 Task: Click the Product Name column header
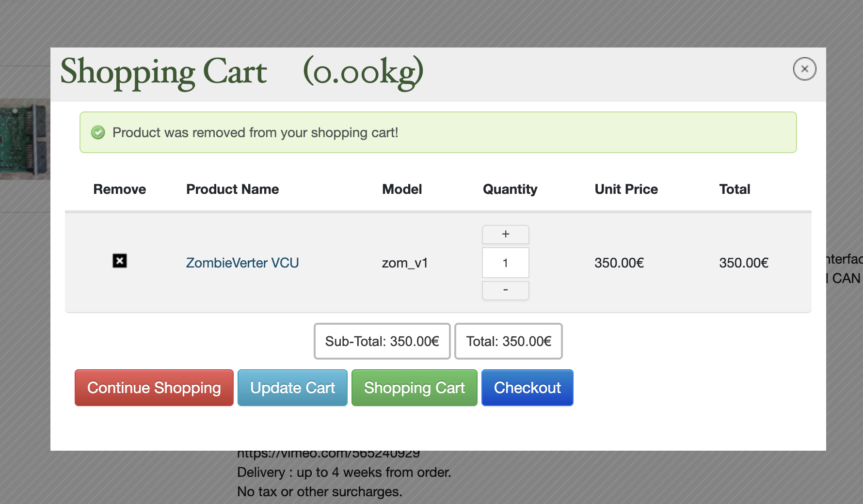click(x=233, y=189)
